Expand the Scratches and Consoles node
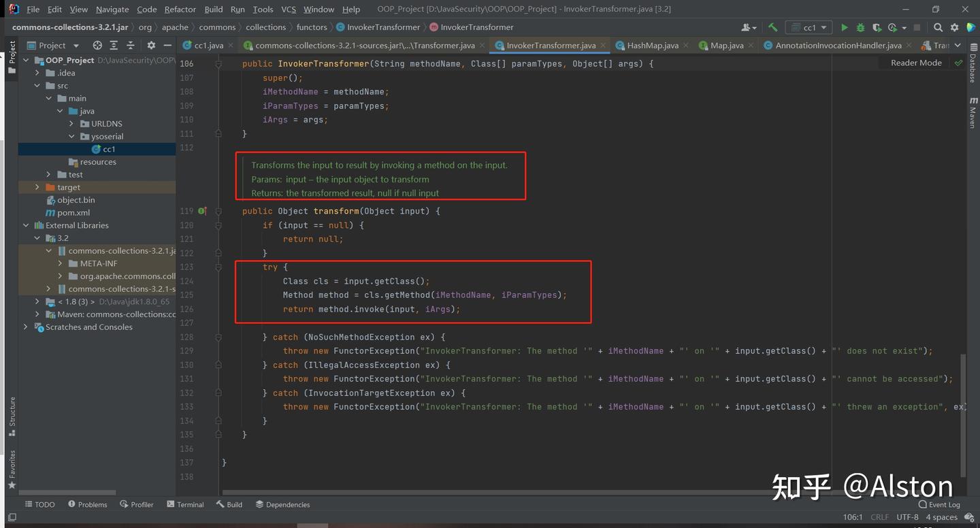980x528 pixels. coord(26,327)
